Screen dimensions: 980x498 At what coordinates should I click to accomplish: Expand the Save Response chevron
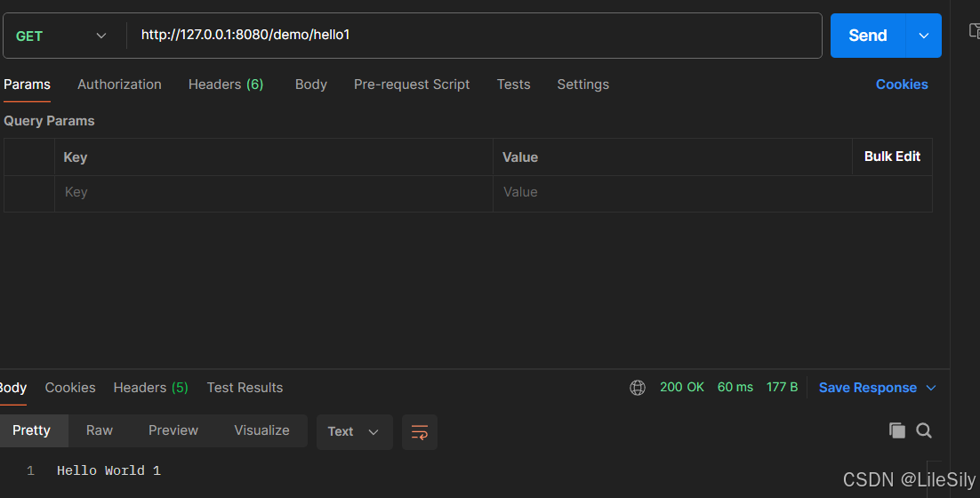[930, 388]
